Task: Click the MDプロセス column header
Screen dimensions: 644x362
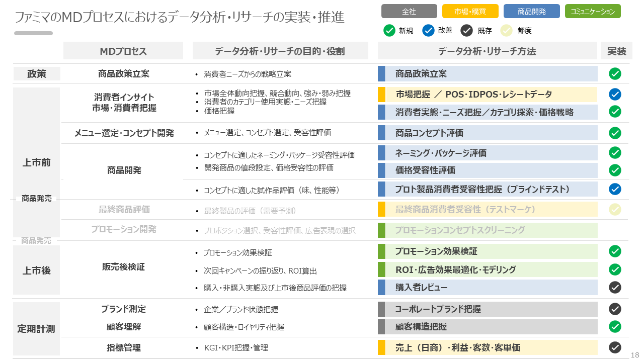Action: (123, 51)
